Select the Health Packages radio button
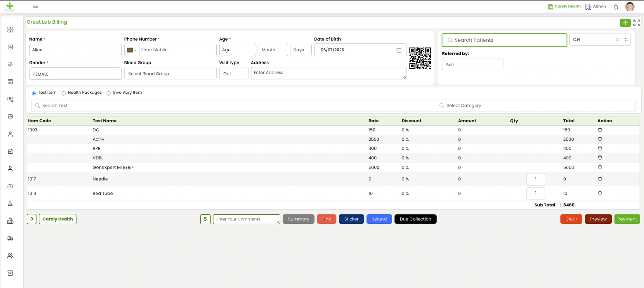This screenshot has width=644, height=288. coord(64,93)
